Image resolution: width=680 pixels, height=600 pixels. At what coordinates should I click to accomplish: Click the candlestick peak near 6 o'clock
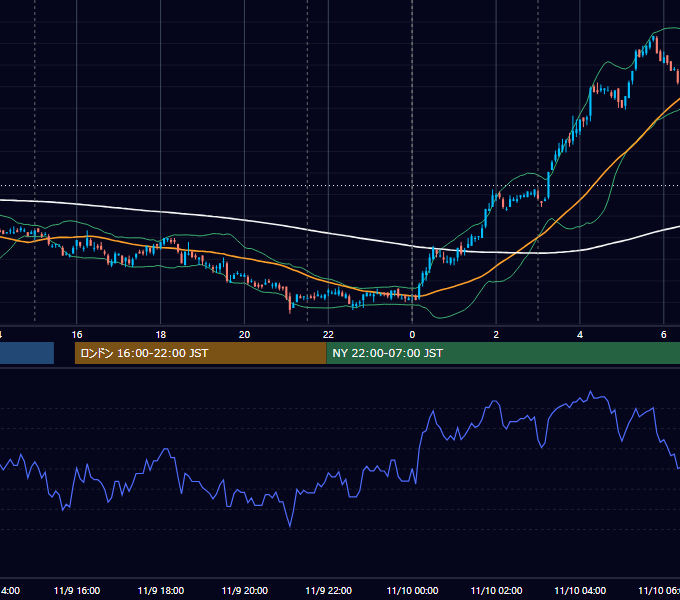click(656, 41)
